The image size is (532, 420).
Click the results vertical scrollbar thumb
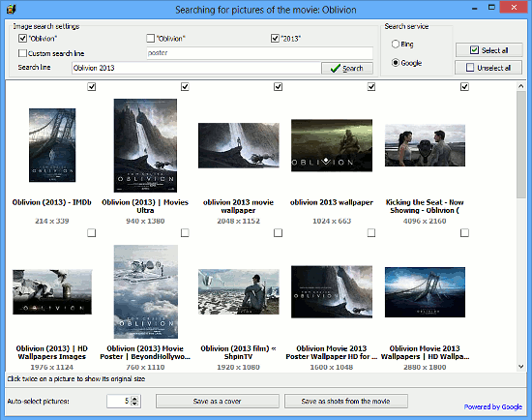click(x=520, y=144)
